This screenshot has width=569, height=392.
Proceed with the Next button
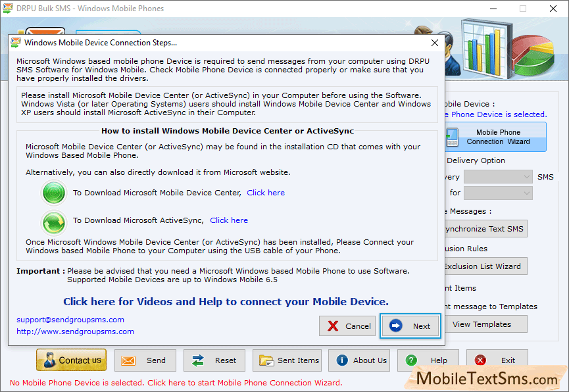point(410,326)
